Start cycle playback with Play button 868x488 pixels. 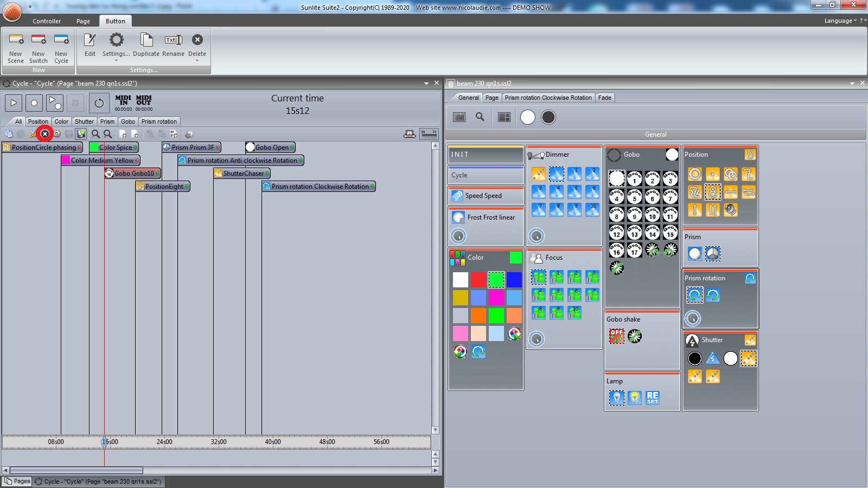click(14, 102)
